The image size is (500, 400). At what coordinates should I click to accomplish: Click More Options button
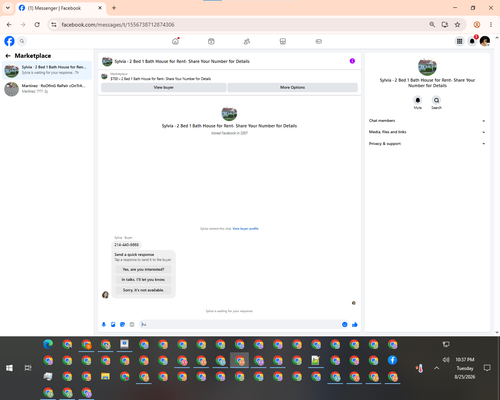click(x=292, y=87)
